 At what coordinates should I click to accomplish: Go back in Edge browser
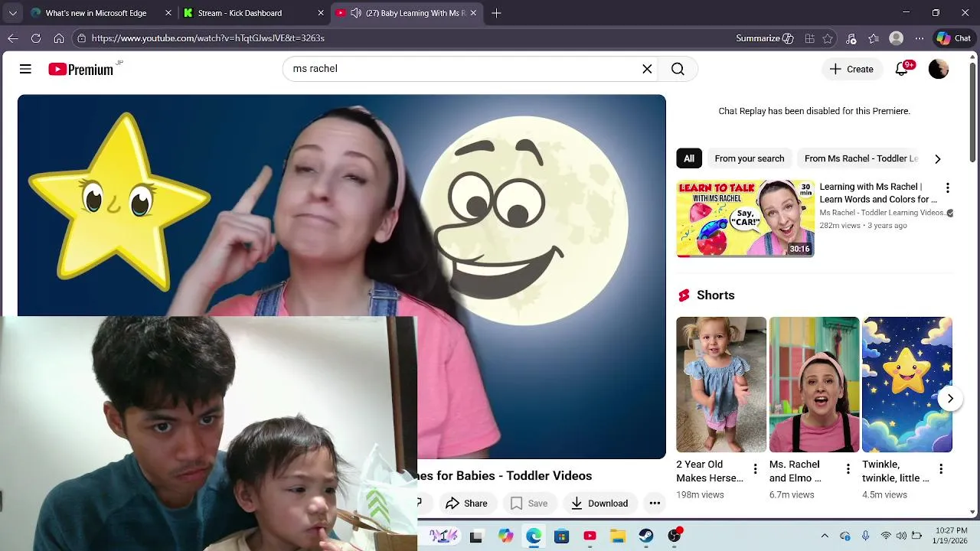tap(13, 38)
